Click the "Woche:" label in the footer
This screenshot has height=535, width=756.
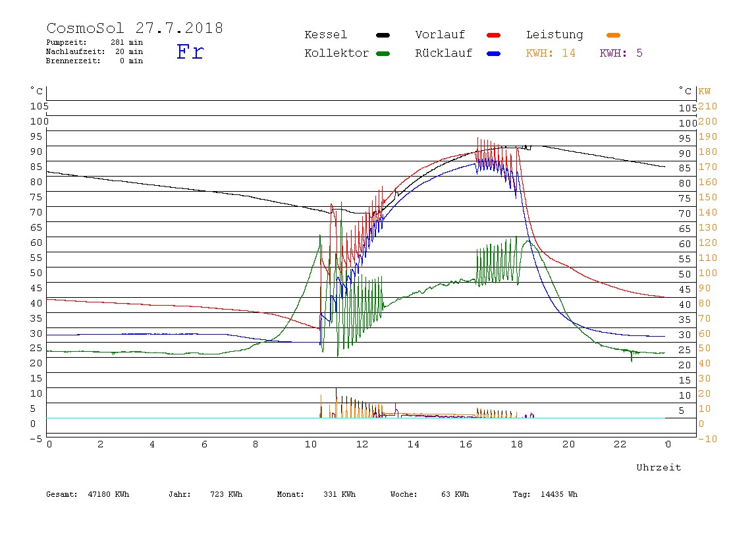click(x=404, y=494)
